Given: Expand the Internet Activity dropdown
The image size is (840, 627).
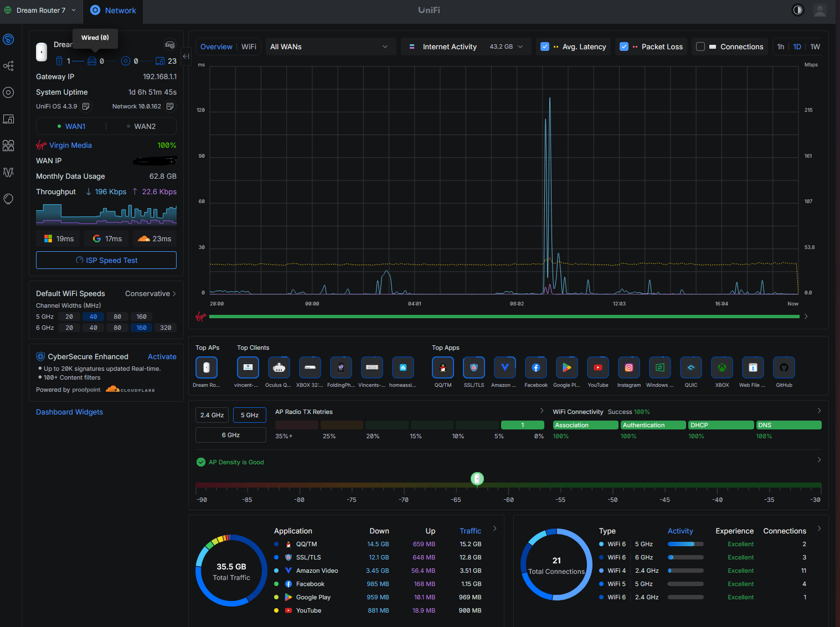Looking at the screenshot, I should 466,47.
